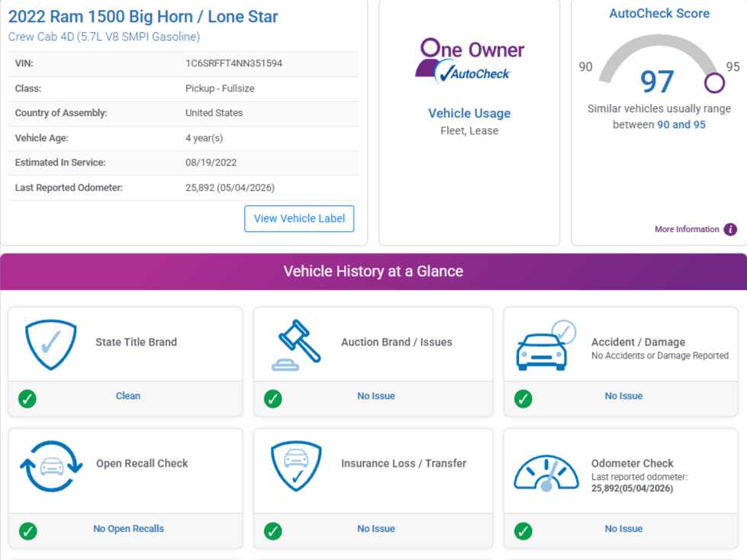747x560 pixels.
Task: Click green checkmark in Insurance Loss card
Action: pyautogui.click(x=273, y=531)
